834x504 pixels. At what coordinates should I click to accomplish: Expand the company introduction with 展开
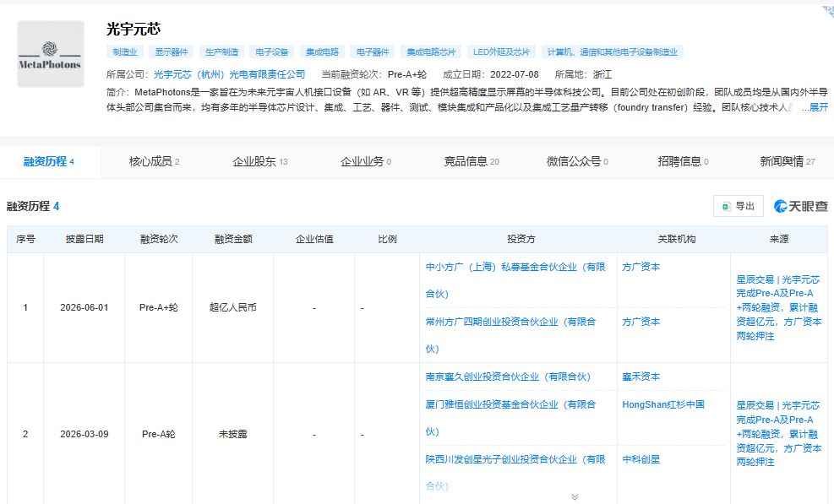pyautogui.click(x=819, y=107)
